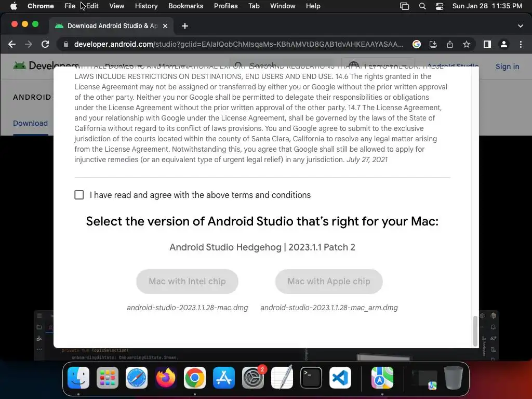Open the Window menu

(x=283, y=6)
